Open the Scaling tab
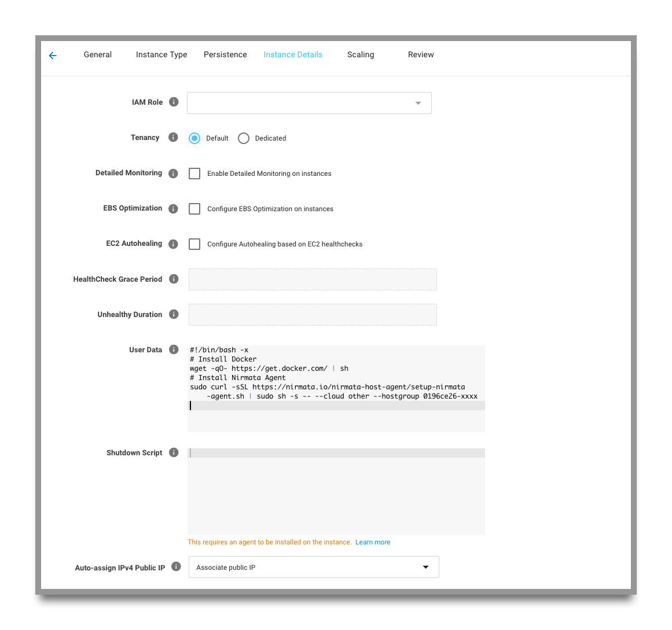Screen dimensions: 672x630 pyautogui.click(x=361, y=54)
